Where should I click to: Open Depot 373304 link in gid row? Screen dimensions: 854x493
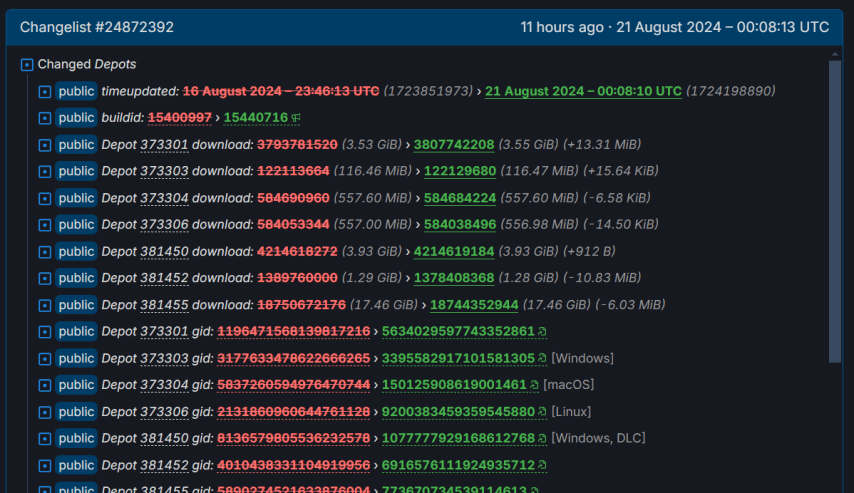point(164,385)
